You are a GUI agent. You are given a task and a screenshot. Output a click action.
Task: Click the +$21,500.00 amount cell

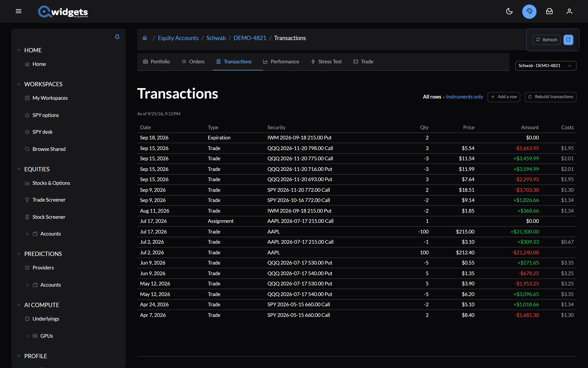(525, 232)
